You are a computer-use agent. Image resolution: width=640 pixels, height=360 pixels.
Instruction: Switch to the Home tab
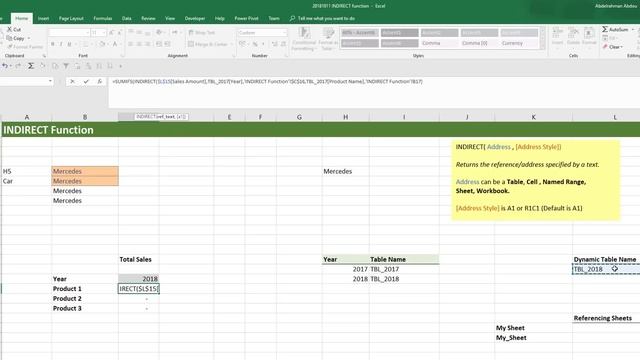[21, 18]
